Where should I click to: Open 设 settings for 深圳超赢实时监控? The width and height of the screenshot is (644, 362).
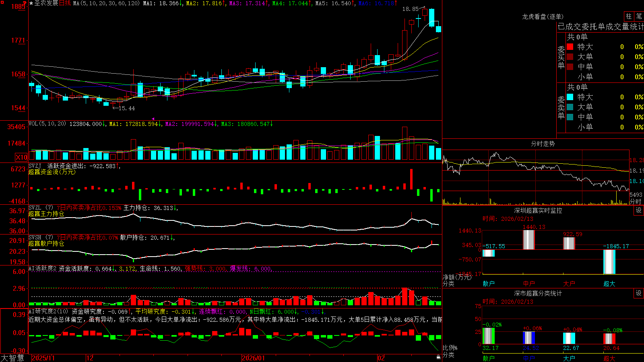(x=638, y=210)
